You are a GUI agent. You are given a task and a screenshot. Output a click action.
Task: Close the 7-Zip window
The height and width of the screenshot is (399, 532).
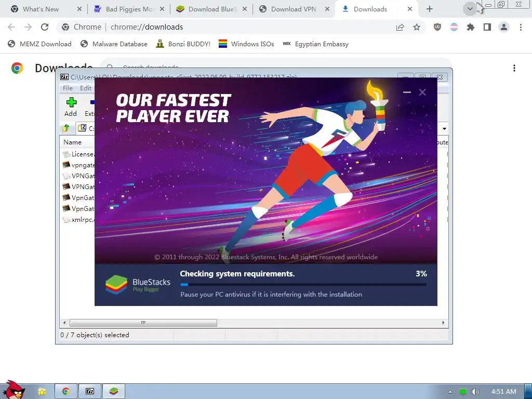tap(440, 77)
